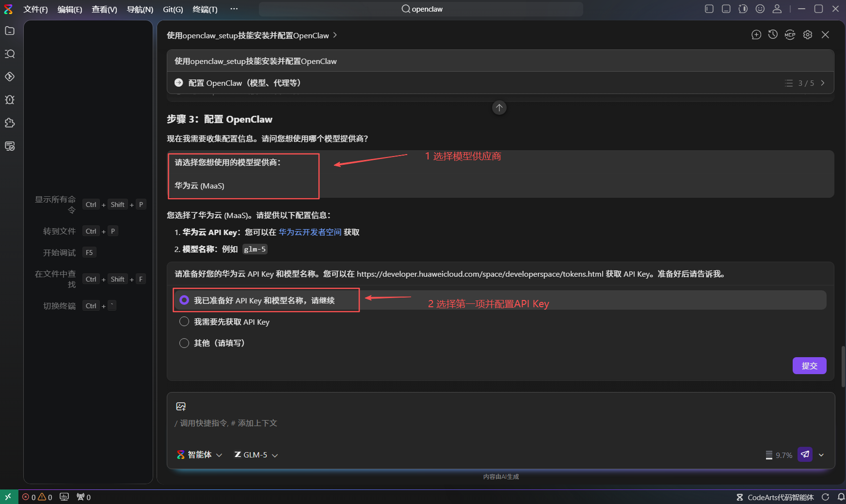Open the 查看(V) menu

coord(104,9)
